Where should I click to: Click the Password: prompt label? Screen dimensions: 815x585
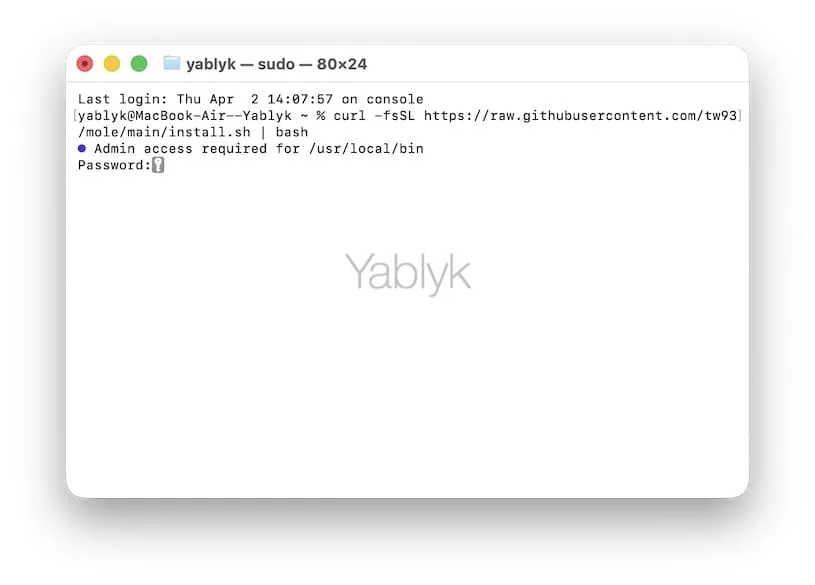pos(114,165)
